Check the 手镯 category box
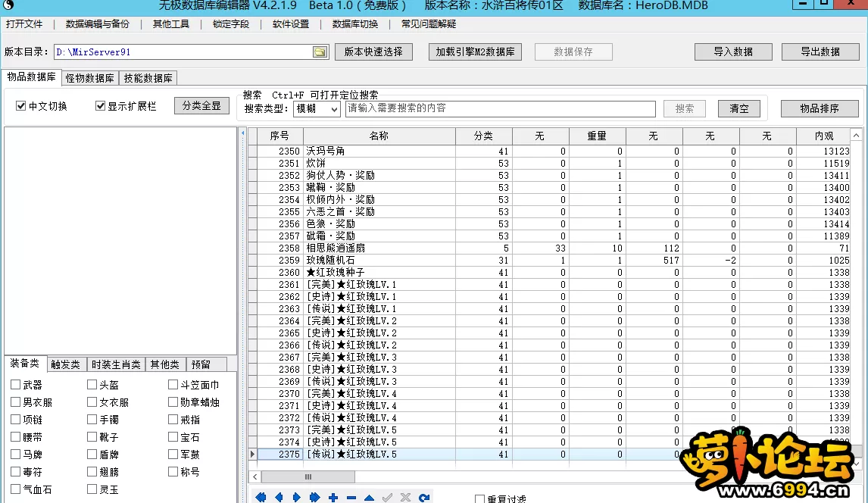Screen dimensions: 868x503 pos(92,420)
